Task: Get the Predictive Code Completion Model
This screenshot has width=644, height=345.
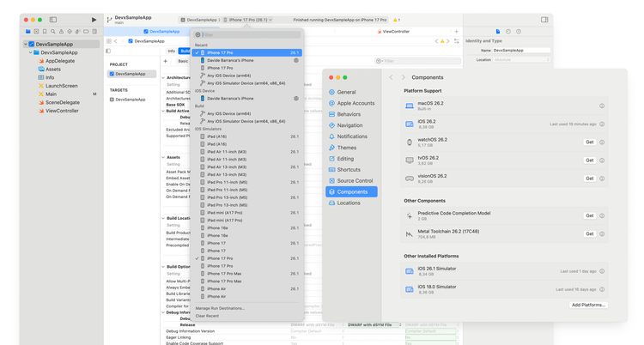Action: 589,215
